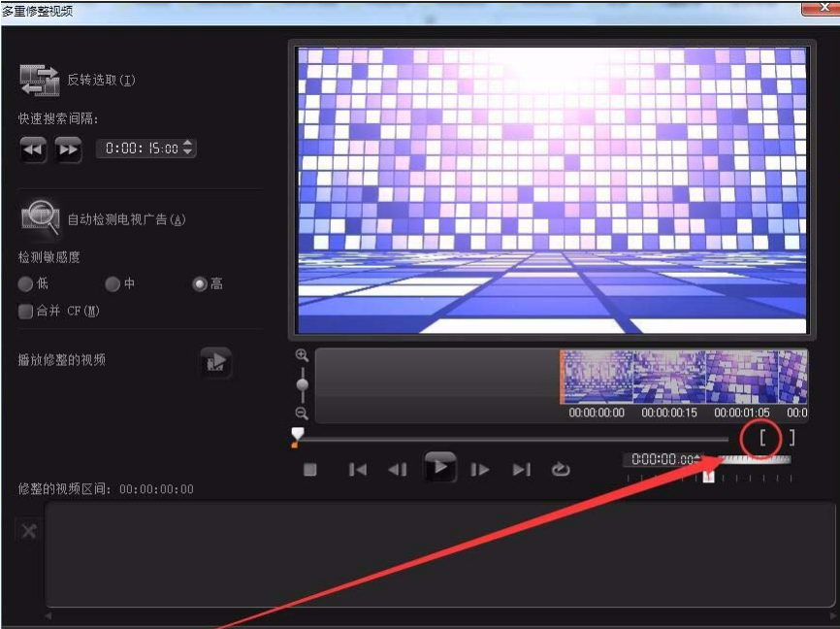The width and height of the screenshot is (840, 629).
Task: Skip forward with the quick search forward button
Action: 68,149
